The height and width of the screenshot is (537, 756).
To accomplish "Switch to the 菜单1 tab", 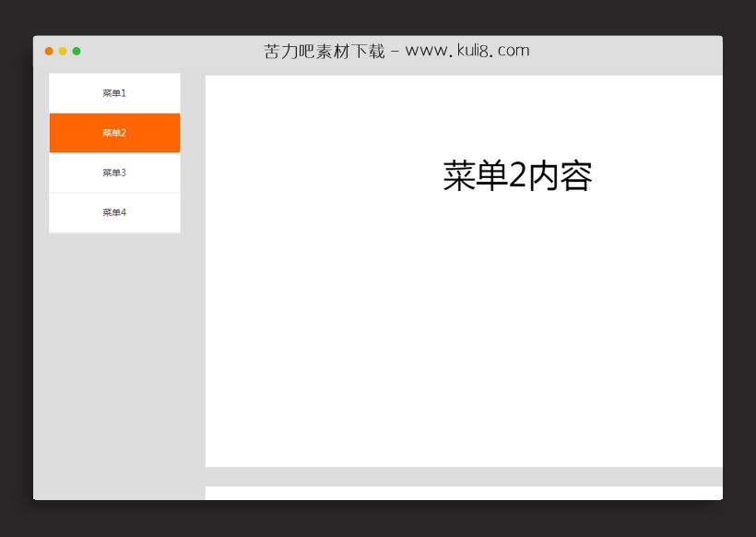I will pos(114,92).
